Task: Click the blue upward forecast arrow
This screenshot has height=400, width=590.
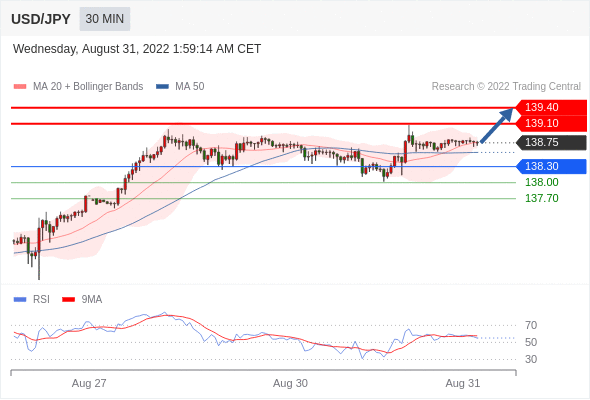Action: [497, 125]
